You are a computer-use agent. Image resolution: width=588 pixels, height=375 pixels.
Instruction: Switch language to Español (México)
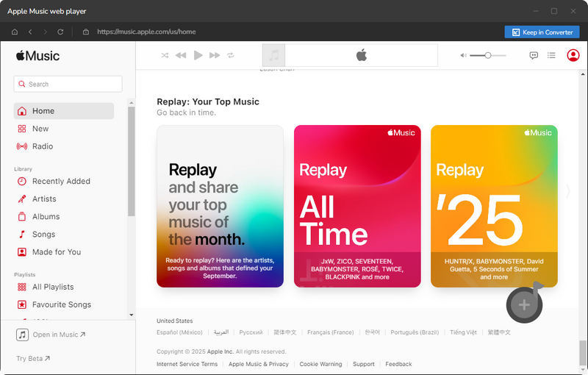[179, 332]
